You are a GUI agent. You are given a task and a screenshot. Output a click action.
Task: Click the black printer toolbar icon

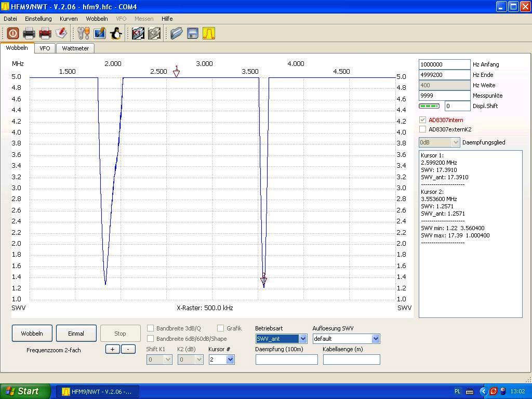(29, 34)
